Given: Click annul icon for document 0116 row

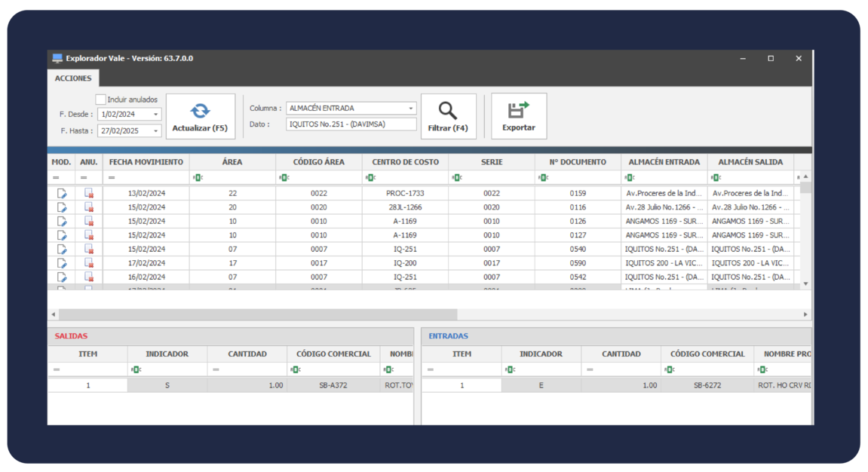Looking at the screenshot, I should tap(89, 207).
